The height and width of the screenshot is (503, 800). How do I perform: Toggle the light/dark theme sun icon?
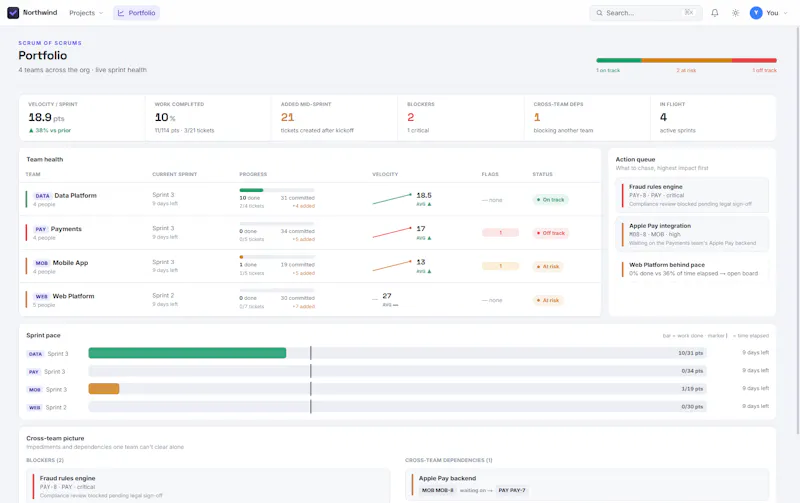coord(735,13)
